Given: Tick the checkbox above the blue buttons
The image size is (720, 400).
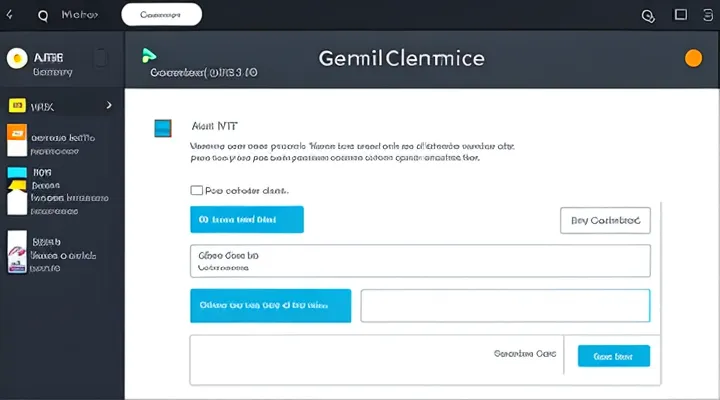Looking at the screenshot, I should click(196, 189).
